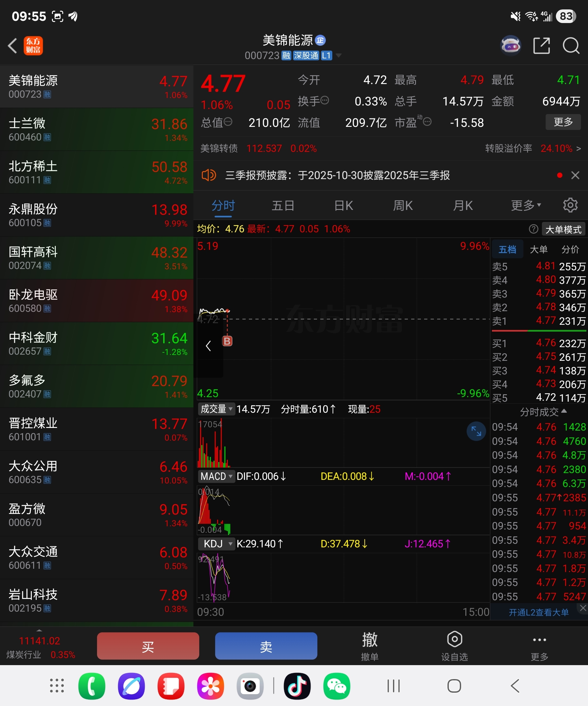
Task: Select the 五档 order book tab
Action: [507, 250]
